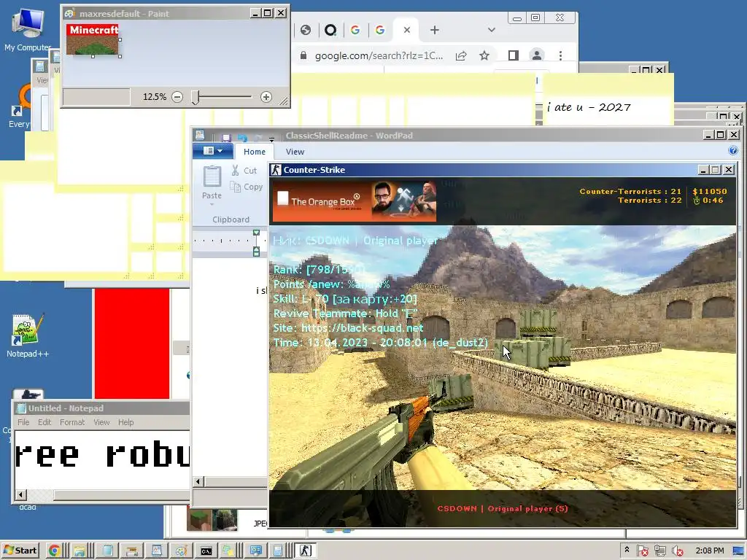Open Action Center flag tray icon
Image resolution: width=747 pixels, height=560 pixels.
click(642, 551)
